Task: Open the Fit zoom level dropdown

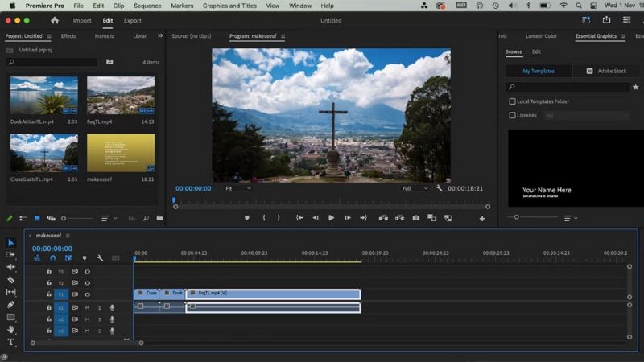Action: pos(238,188)
